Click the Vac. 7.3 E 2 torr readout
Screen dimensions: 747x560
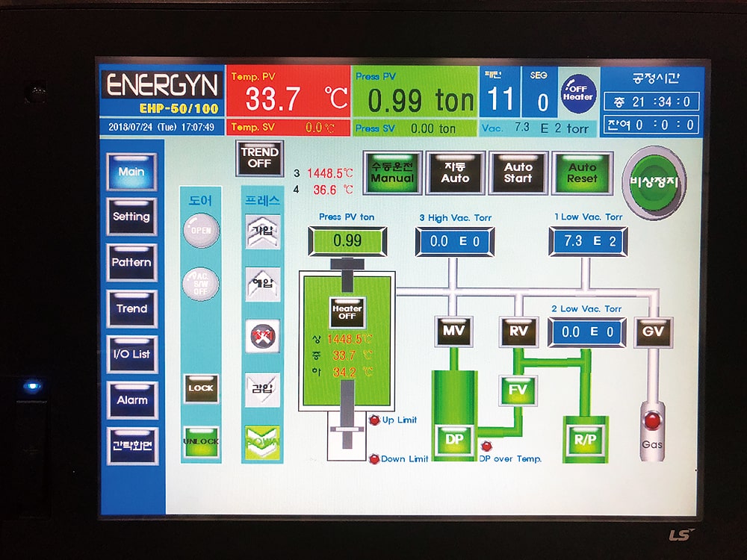pos(537,128)
